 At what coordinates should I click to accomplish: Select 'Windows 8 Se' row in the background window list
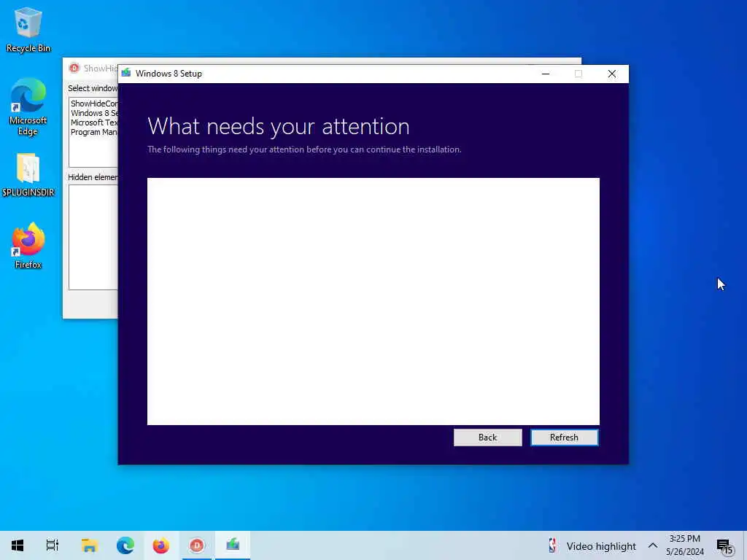click(94, 113)
